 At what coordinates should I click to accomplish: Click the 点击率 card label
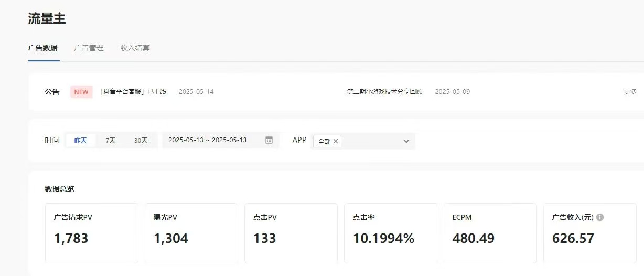pyautogui.click(x=364, y=217)
